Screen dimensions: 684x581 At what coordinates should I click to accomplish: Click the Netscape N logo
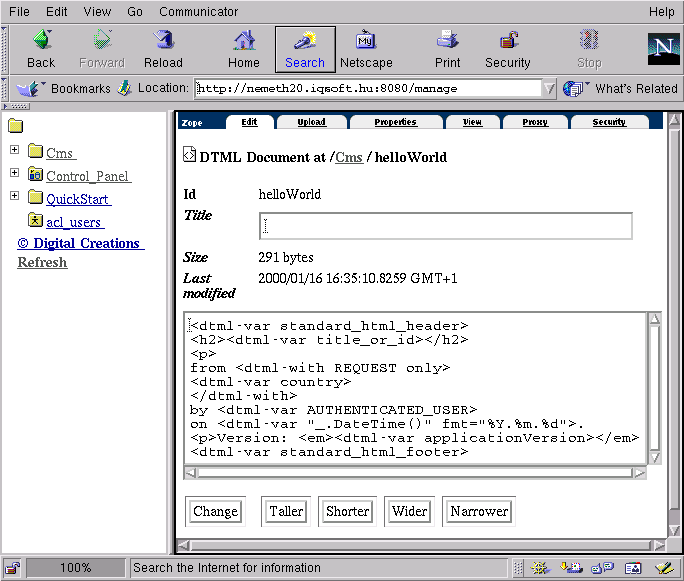pyautogui.click(x=663, y=49)
